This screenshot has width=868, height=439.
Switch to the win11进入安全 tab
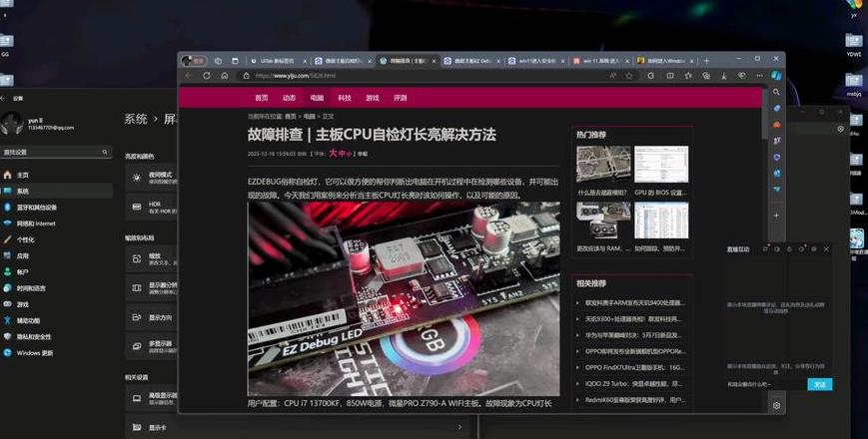click(535, 61)
